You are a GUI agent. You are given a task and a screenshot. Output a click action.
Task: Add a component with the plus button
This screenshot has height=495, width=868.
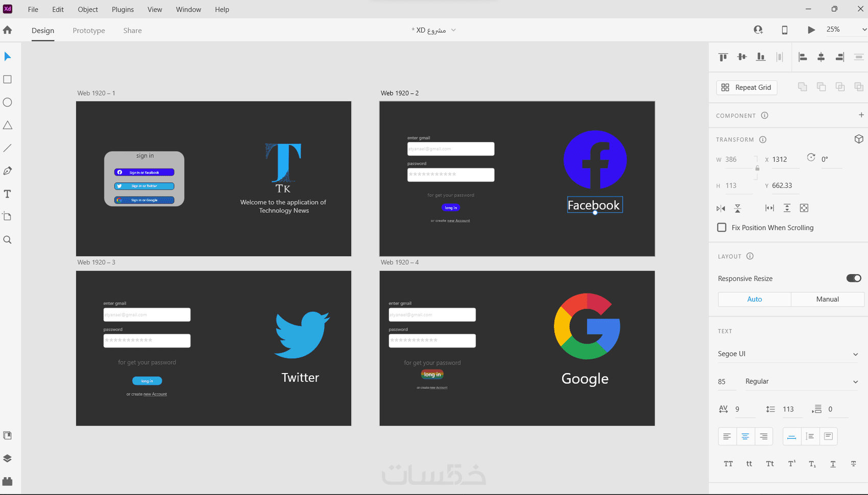click(861, 115)
